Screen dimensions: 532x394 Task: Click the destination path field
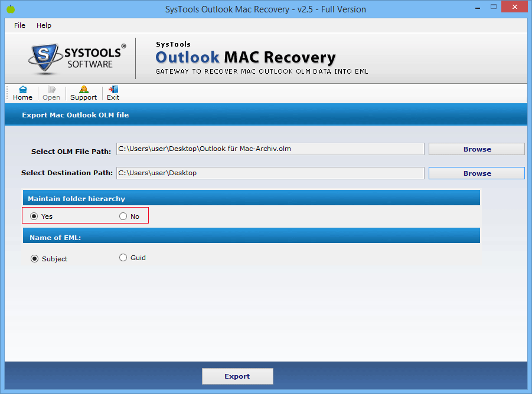(270, 173)
